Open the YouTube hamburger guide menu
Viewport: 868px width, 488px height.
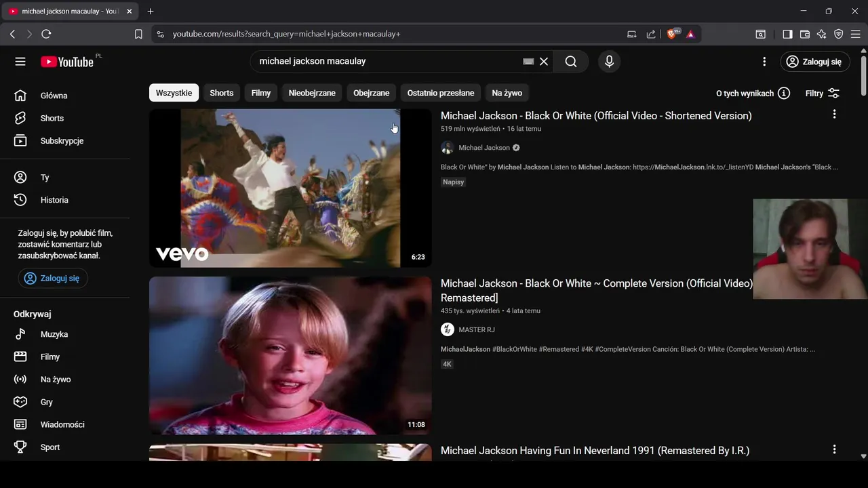pos(20,62)
